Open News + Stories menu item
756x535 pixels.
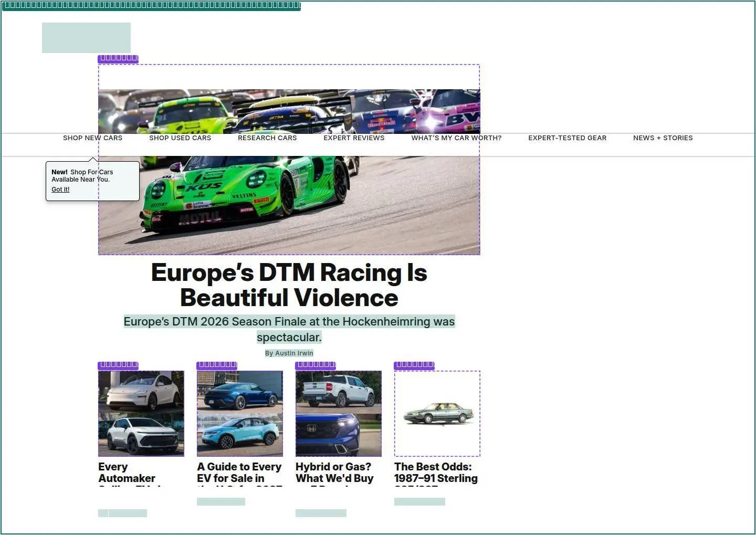[x=663, y=138]
